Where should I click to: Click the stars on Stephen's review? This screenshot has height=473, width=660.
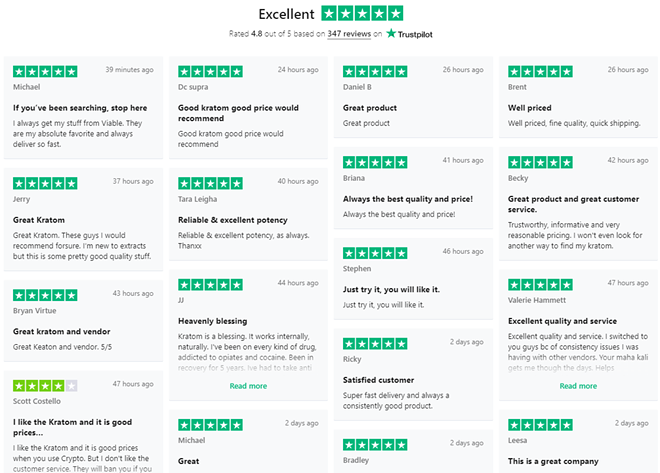click(x=375, y=253)
